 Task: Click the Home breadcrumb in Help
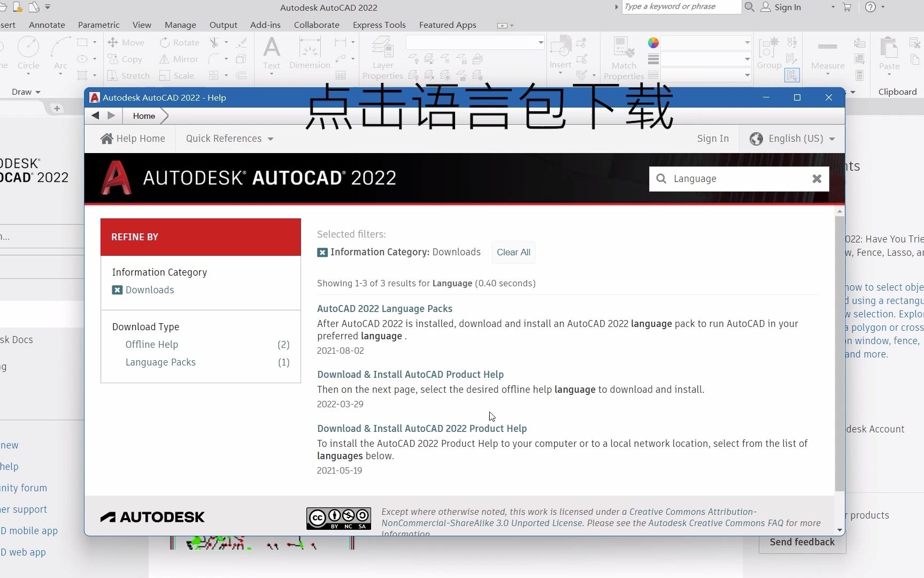[x=144, y=116]
